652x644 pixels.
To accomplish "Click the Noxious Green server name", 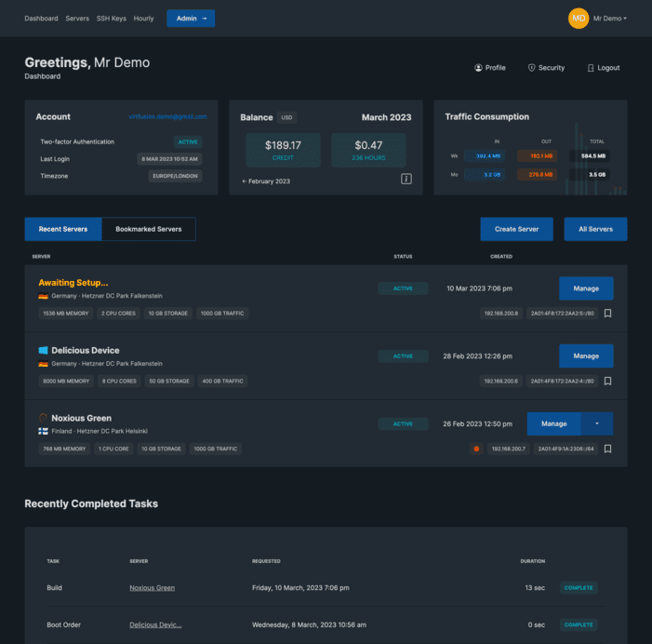I will tap(82, 418).
